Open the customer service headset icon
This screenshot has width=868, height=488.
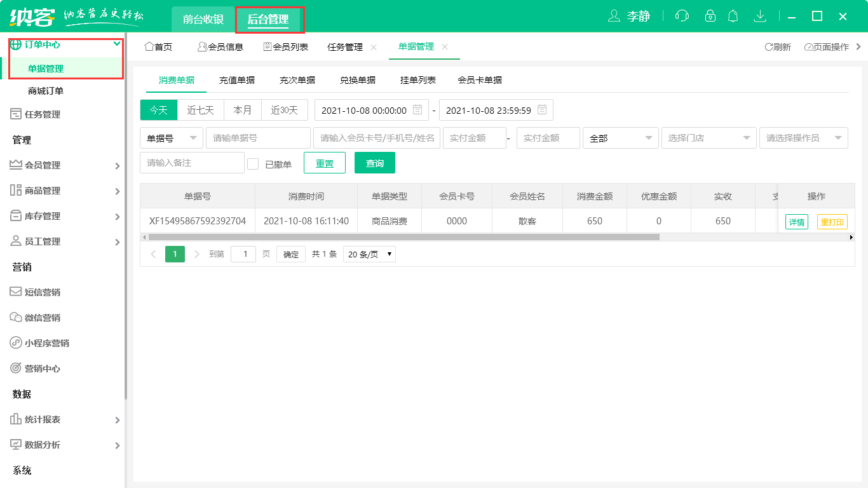(682, 16)
